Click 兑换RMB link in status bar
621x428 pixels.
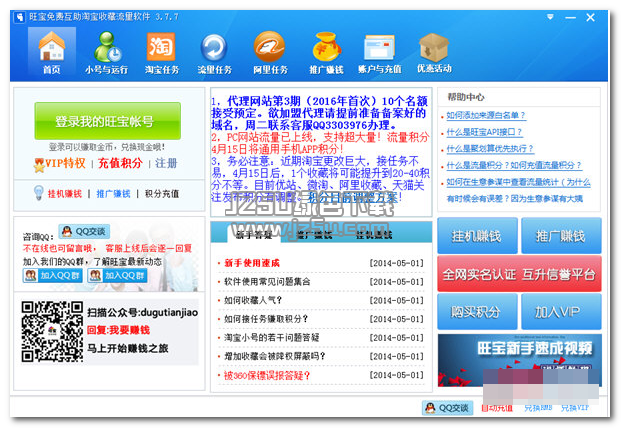538,408
